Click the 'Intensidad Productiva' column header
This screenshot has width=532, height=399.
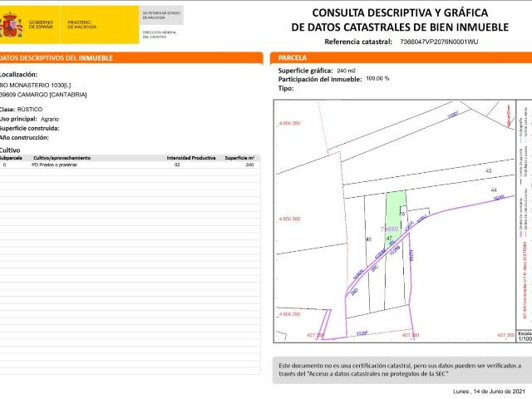pyautogui.click(x=191, y=158)
